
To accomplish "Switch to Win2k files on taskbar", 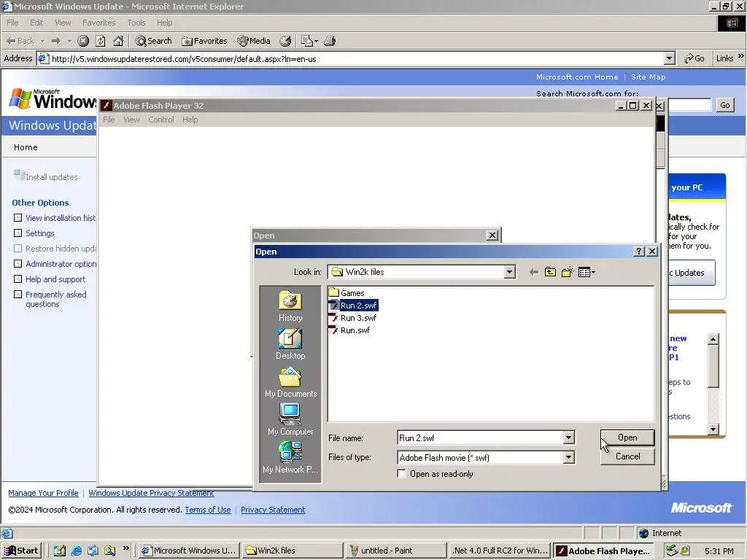I will tap(293, 551).
